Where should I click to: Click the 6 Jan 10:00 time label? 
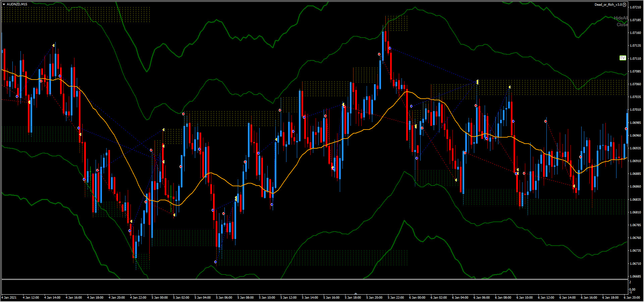tap(525, 298)
